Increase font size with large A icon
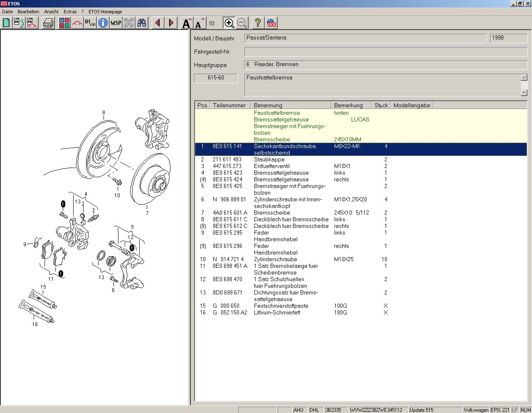 coord(187,23)
